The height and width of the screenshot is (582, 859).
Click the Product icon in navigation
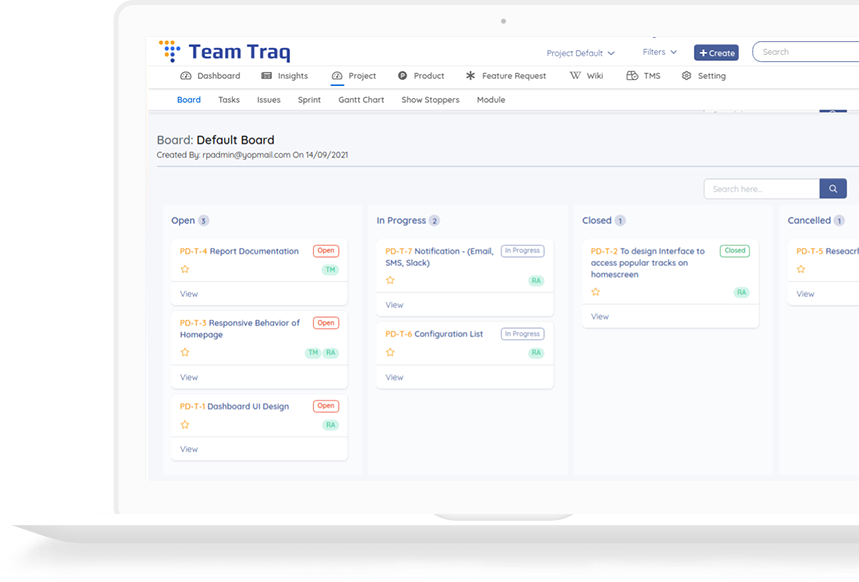pyautogui.click(x=403, y=76)
